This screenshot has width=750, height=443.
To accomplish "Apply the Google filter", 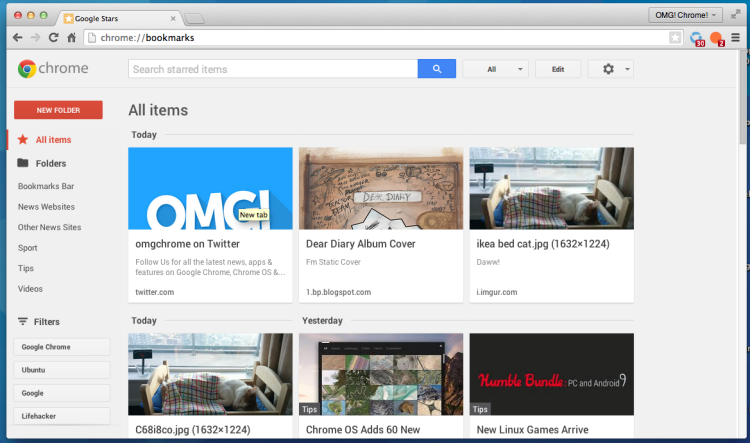I will [62, 393].
